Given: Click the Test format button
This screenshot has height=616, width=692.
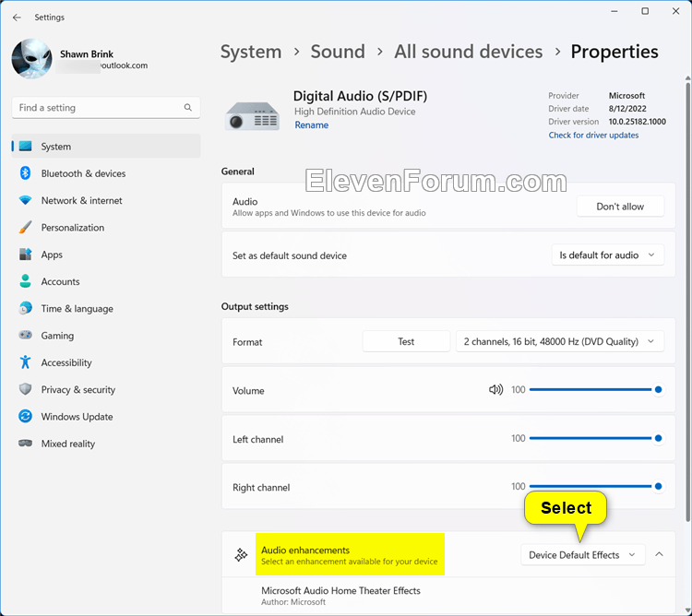Looking at the screenshot, I should [x=406, y=341].
